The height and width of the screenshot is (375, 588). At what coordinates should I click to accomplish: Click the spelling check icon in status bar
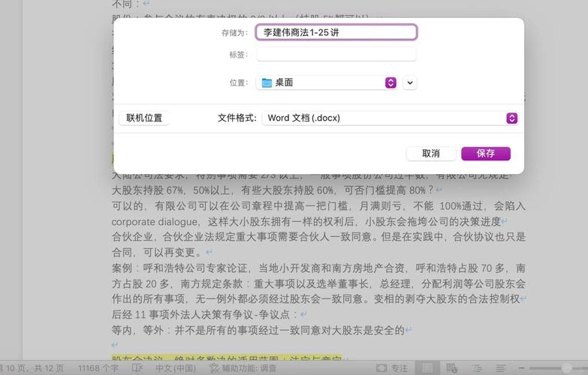coord(137,368)
